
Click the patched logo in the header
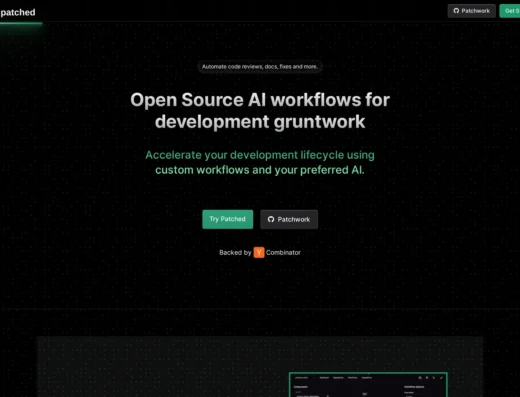(x=18, y=12)
